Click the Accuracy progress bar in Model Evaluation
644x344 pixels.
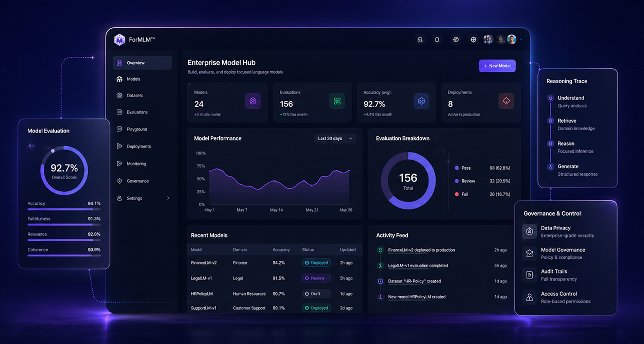64,209
